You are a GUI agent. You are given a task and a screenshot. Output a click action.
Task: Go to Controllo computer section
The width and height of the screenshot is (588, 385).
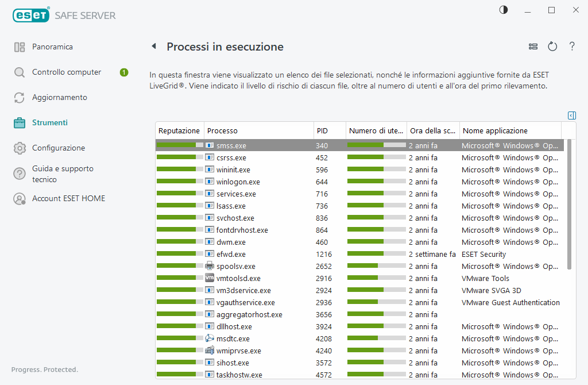[x=66, y=72]
